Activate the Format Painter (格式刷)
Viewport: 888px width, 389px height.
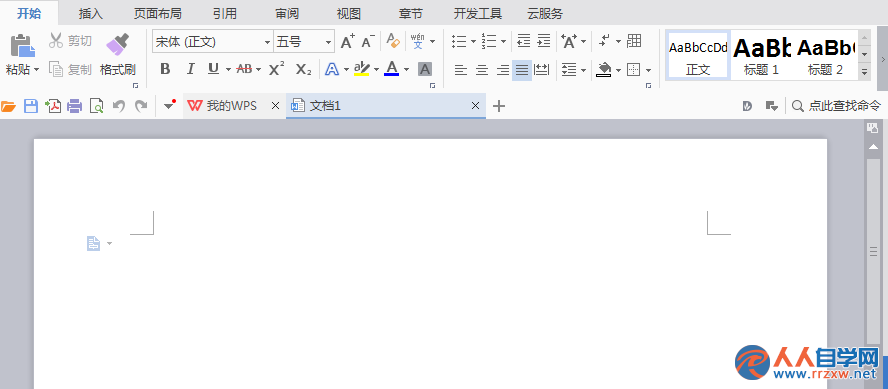click(118, 55)
